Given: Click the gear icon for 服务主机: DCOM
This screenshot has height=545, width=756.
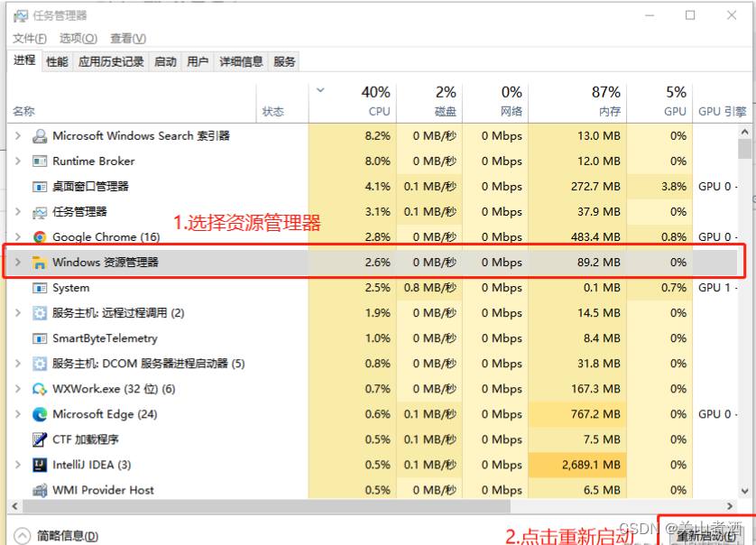Looking at the screenshot, I should [40, 364].
